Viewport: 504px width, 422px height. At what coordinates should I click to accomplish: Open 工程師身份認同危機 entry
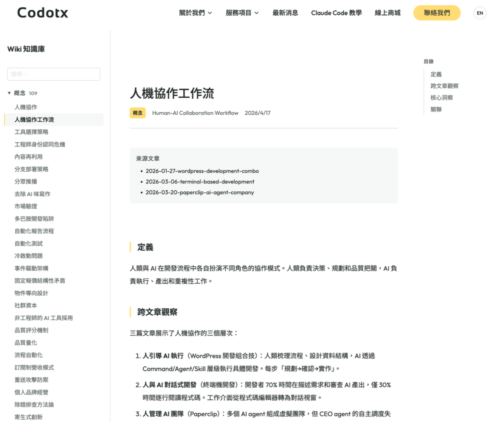click(40, 144)
